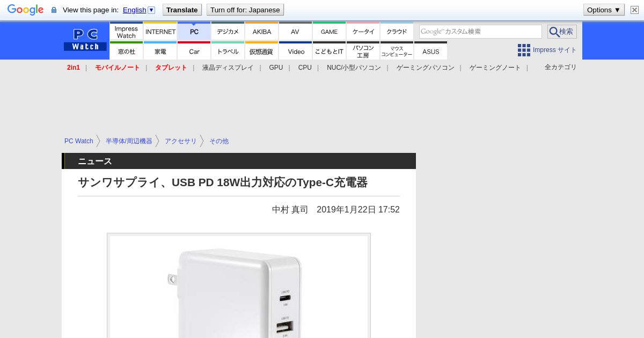Image resolution: width=644 pixels, height=338 pixels.
Task: Open the 全カテゴリ link
Action: (560, 67)
